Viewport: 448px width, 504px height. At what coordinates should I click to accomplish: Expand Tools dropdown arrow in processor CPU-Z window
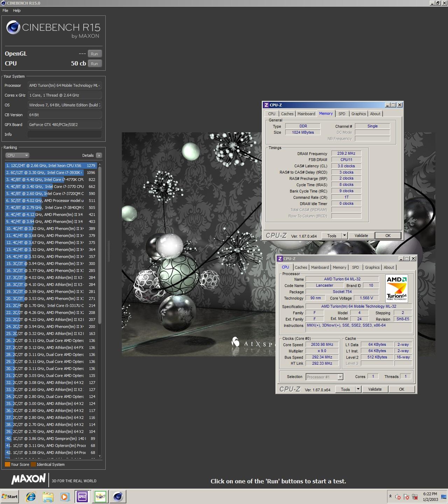click(x=358, y=390)
